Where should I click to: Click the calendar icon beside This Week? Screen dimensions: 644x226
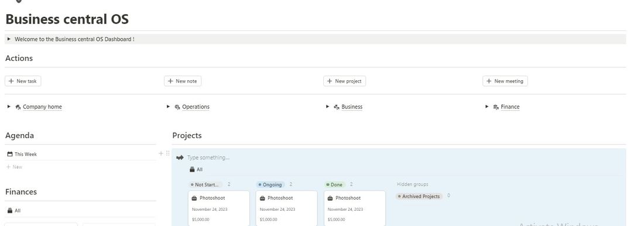coord(10,154)
